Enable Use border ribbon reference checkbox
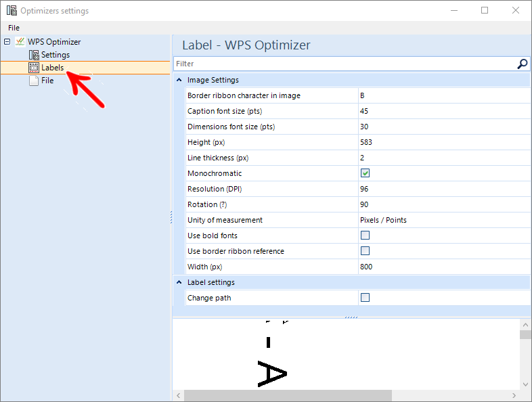The height and width of the screenshot is (402, 532). tap(365, 251)
